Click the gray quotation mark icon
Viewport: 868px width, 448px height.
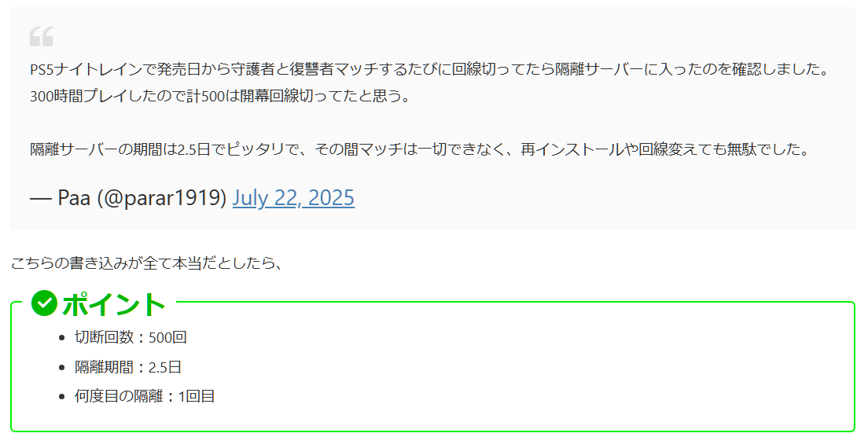point(42,36)
